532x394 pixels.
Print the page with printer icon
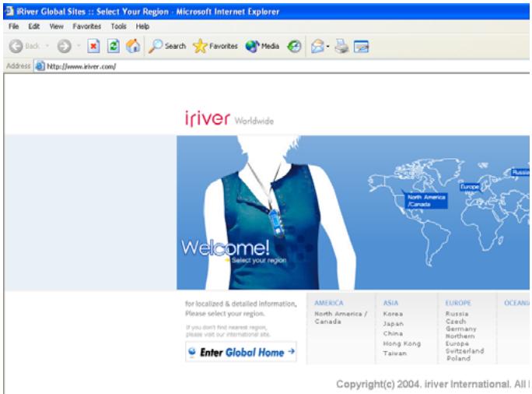pyautogui.click(x=341, y=46)
